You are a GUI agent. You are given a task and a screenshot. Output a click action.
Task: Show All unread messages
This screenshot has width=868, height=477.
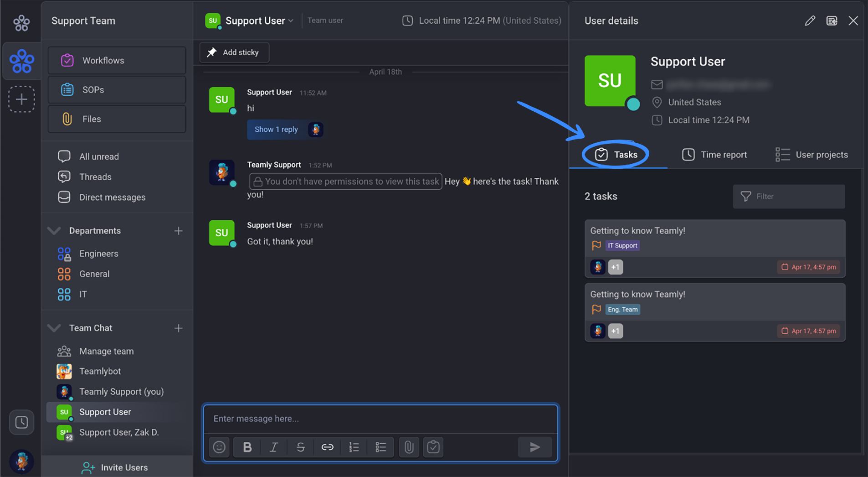point(99,156)
